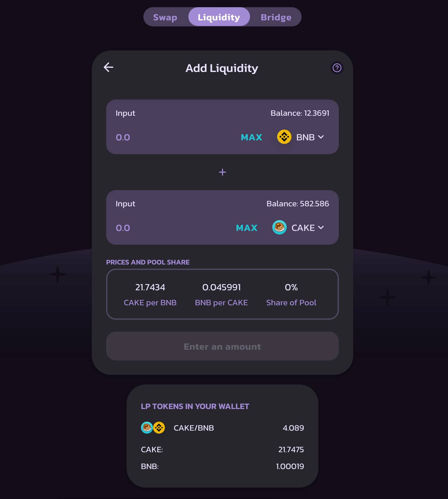Viewport: 448px width, 499px height.
Task: Select the pancake logo in CAKE selector
Action: [x=279, y=228]
